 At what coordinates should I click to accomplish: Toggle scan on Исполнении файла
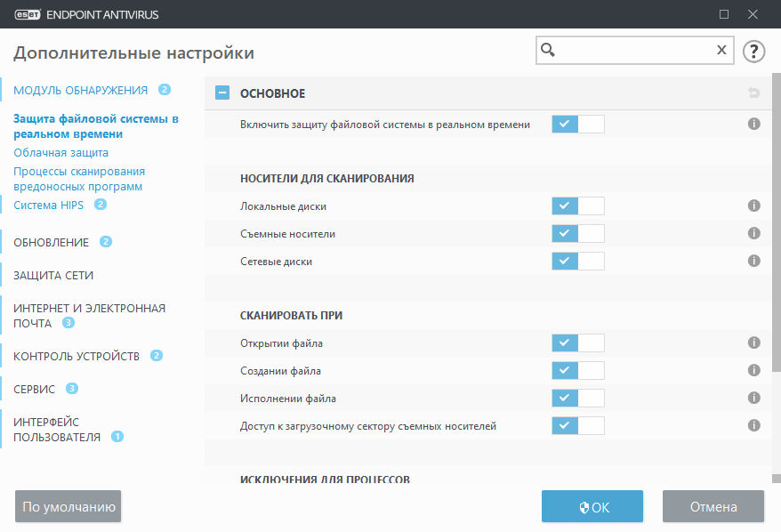[578, 398]
